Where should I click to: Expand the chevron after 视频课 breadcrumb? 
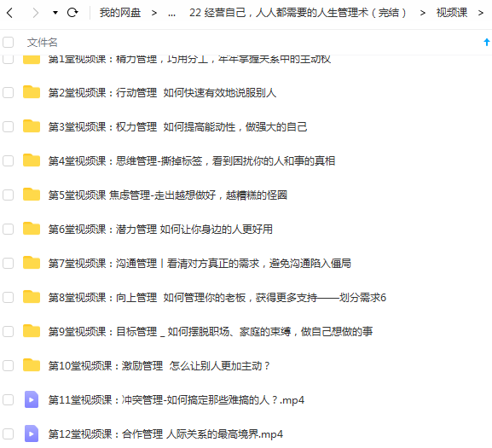tap(481, 13)
